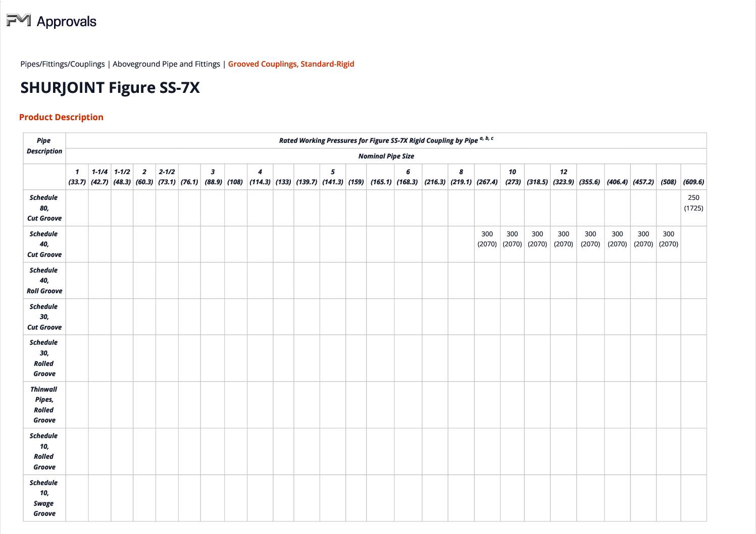Click 300 (2070) value under 10 (273) column
This screenshot has height=534, width=756.
tap(513, 239)
